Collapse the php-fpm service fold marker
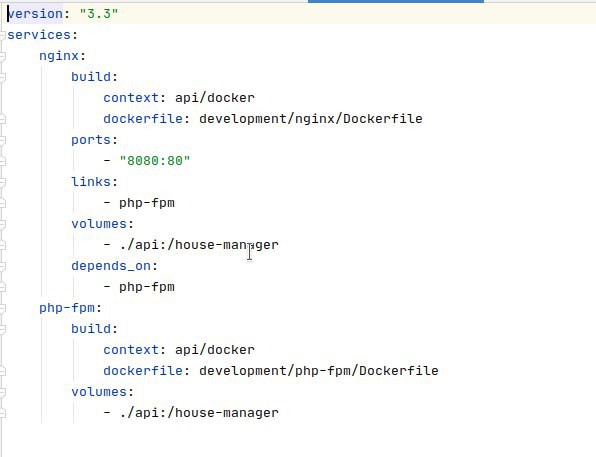596x457 pixels. [2, 308]
